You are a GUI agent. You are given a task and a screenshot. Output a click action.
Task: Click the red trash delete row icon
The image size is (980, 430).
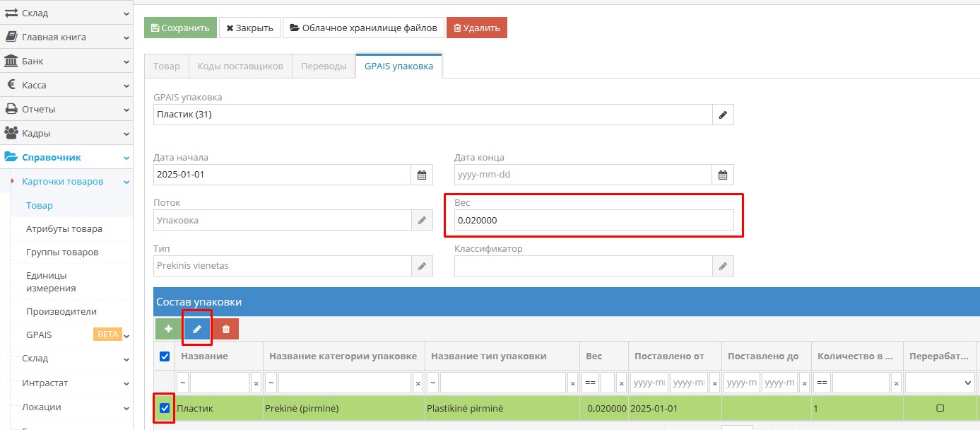(225, 329)
